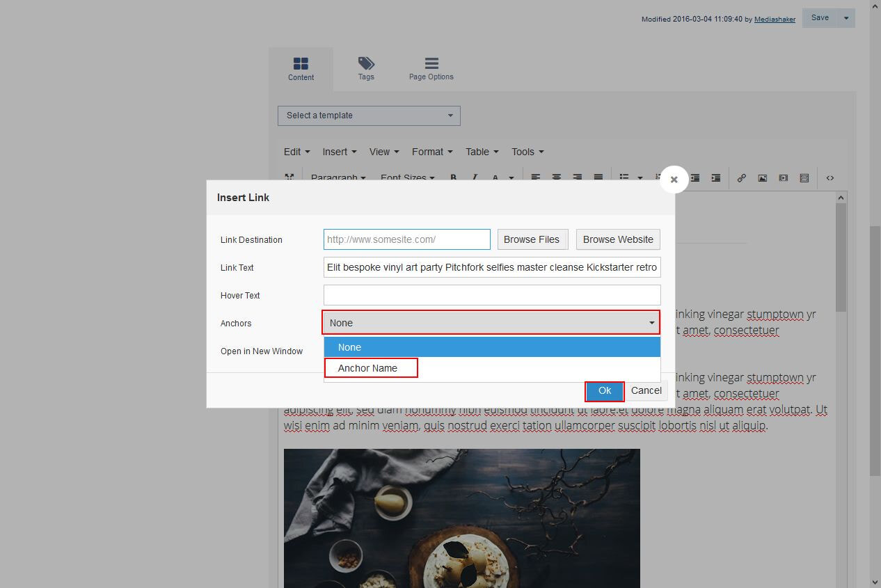Click the Page Options hamburger icon
The width and height of the screenshot is (881, 588).
tap(431, 63)
